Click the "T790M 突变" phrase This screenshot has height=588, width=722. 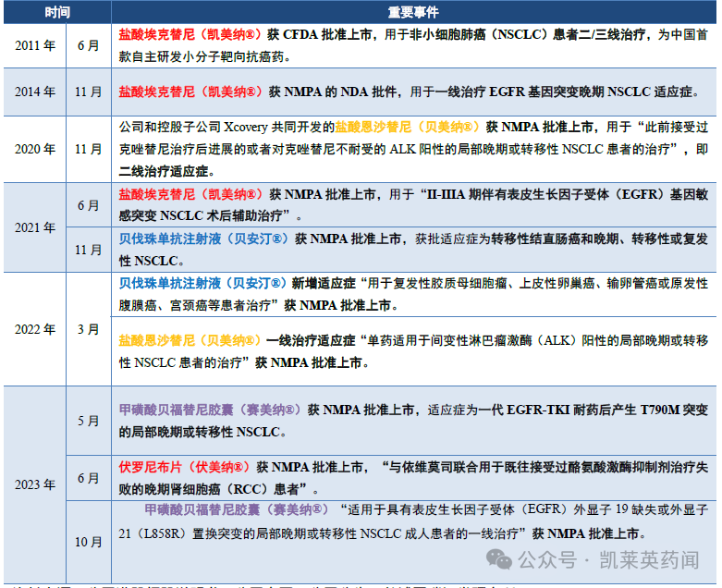tap(674, 410)
